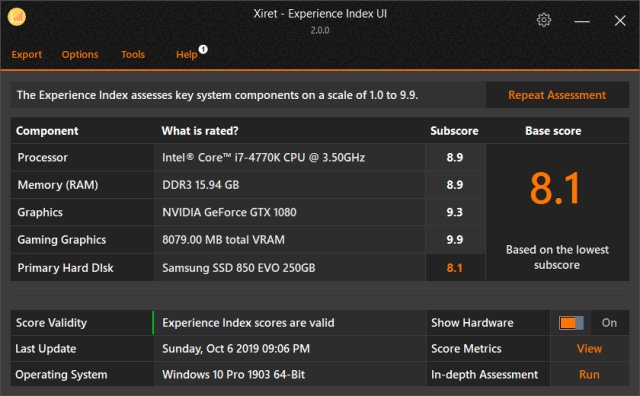The image size is (640, 396).
Task: Click the large 8.1 base score
Action: pyautogui.click(x=555, y=189)
